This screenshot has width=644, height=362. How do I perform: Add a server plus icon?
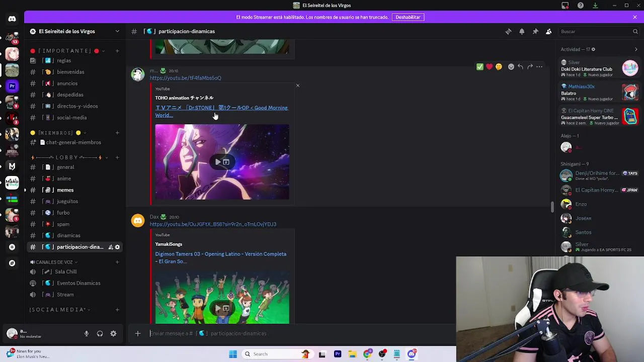[12, 247]
